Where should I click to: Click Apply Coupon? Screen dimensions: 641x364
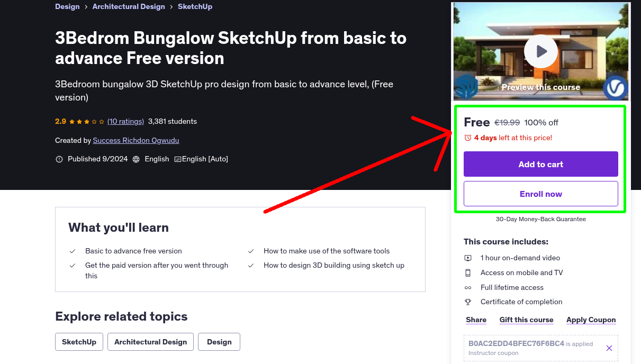click(591, 320)
